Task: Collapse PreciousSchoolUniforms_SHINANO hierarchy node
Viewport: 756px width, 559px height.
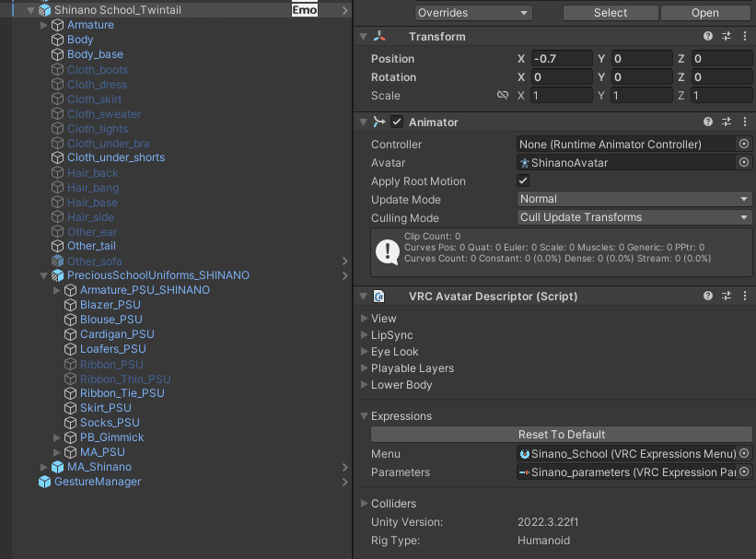Action: pyautogui.click(x=44, y=275)
